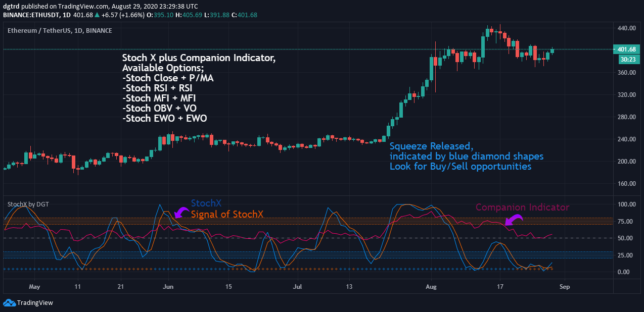The image size is (644, 312).
Task: Click the green up-triangle change indicator in header
Action: (97, 15)
